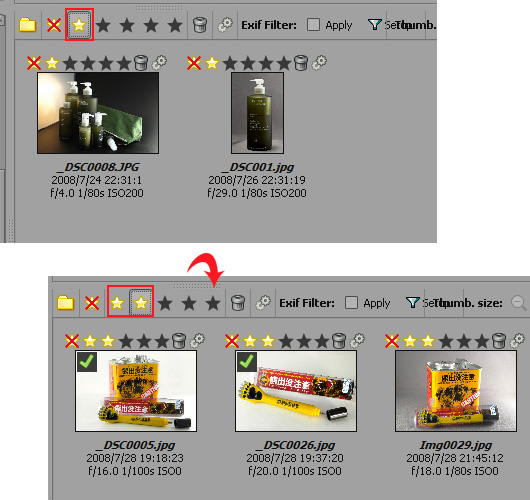The height and width of the screenshot is (500, 530).
Task: Click the gear icon above Img0029.jpg
Action: click(x=517, y=341)
